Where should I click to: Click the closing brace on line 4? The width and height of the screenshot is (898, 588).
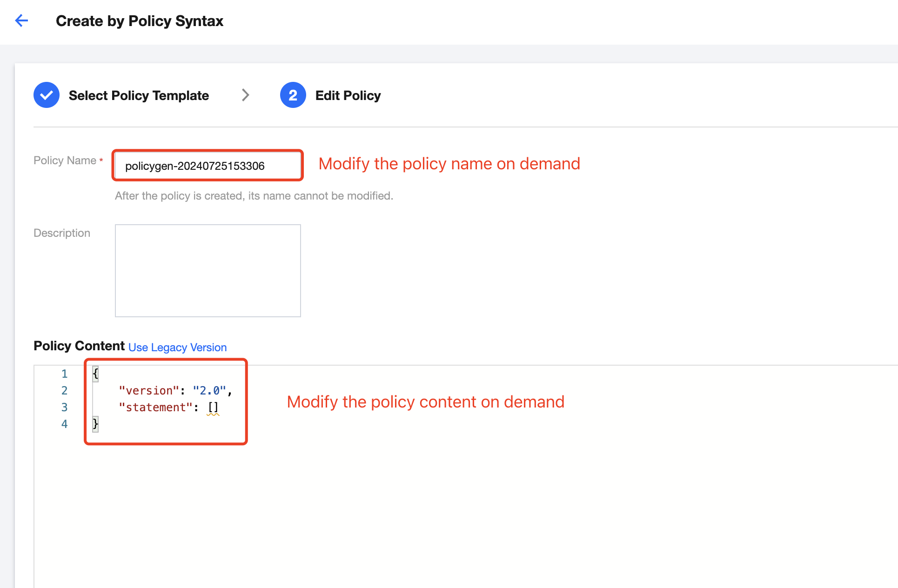click(95, 424)
